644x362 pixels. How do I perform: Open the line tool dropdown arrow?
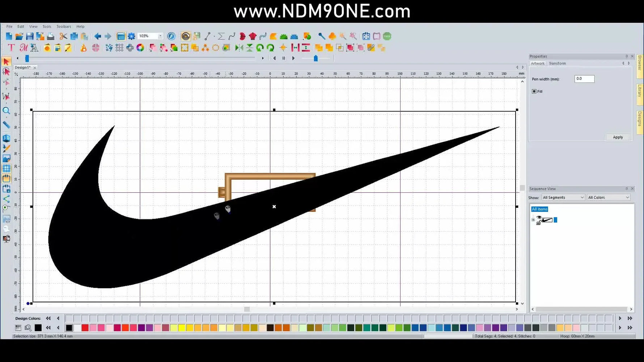pyautogui.click(x=214, y=36)
